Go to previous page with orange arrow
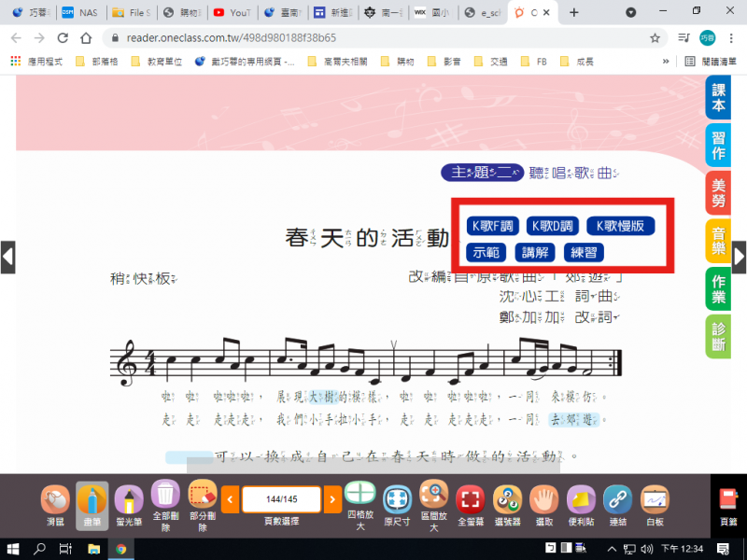Viewport: 747px width, 560px height. pos(230,499)
